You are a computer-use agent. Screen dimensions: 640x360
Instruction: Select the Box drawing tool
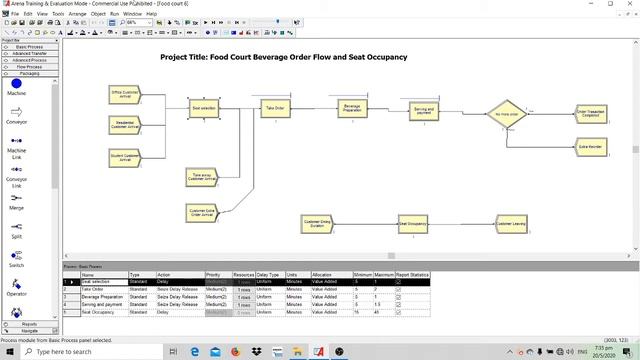coord(37,33)
